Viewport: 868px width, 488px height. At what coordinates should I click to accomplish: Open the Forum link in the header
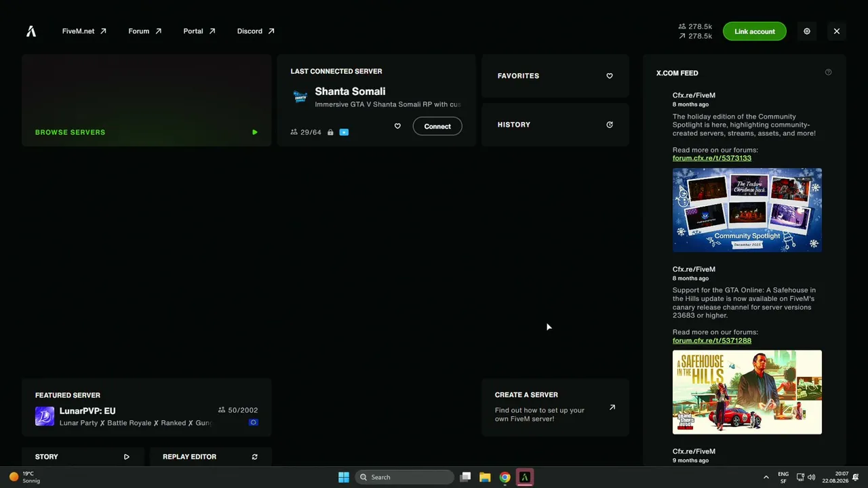pyautogui.click(x=144, y=31)
